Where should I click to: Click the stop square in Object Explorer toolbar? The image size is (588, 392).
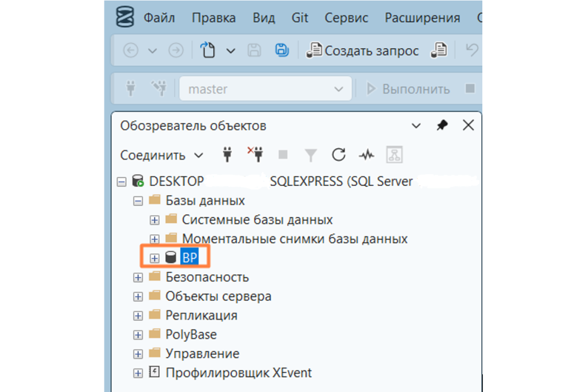pos(283,154)
